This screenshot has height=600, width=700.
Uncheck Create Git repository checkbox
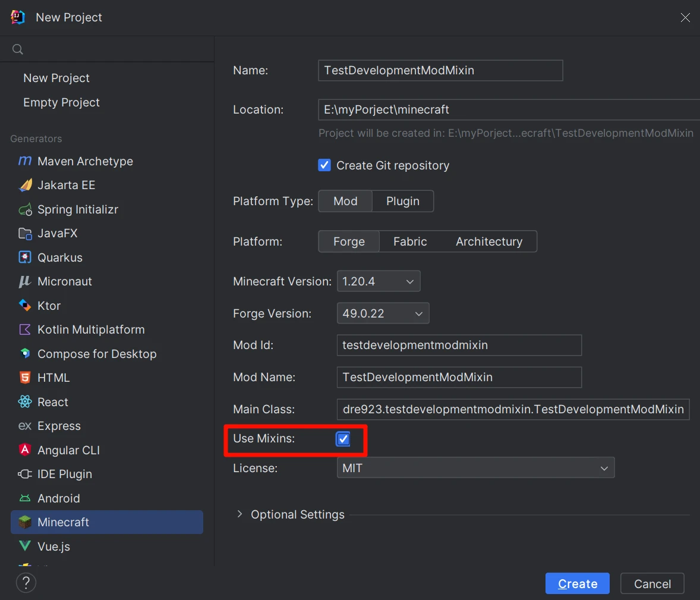tap(324, 165)
